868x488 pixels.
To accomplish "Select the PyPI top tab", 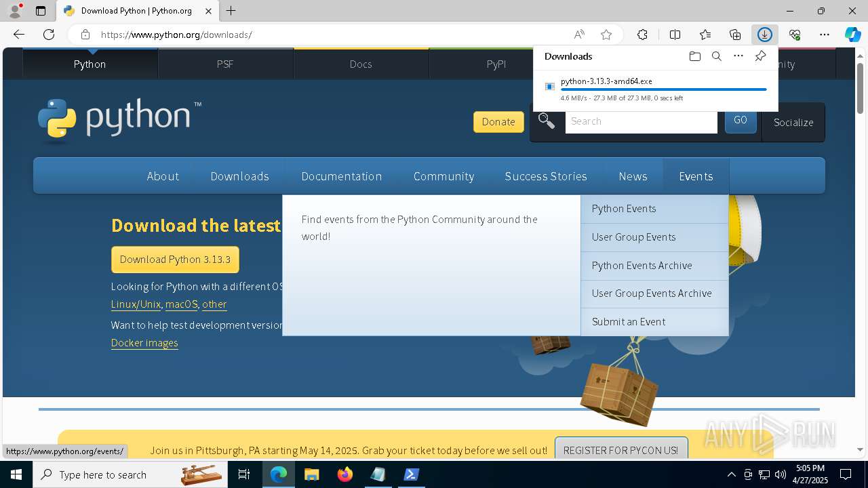I will click(x=496, y=64).
